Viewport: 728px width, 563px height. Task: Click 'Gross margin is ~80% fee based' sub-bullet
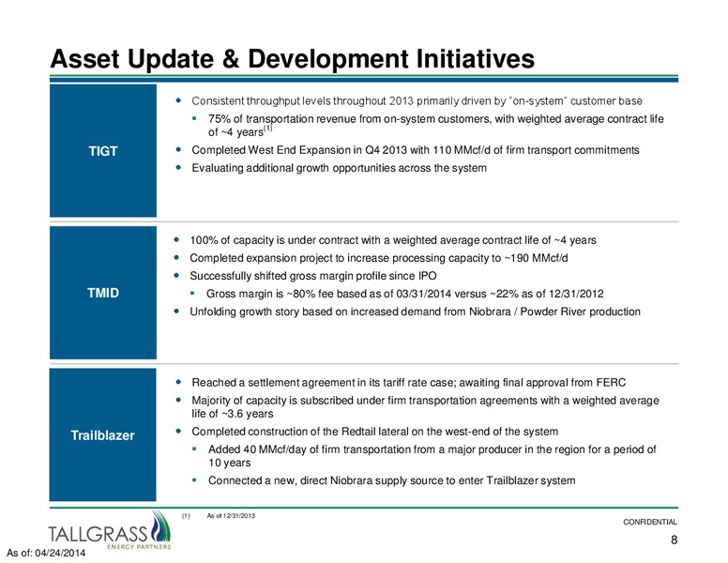[x=405, y=294]
